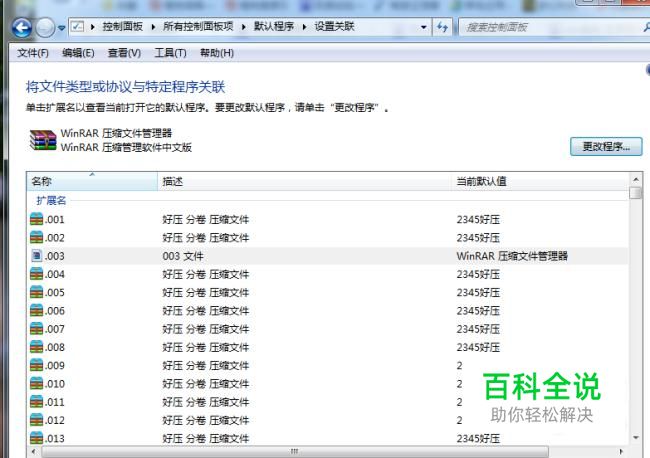
Task: Select the .003 file icon
Action: [x=36, y=255]
